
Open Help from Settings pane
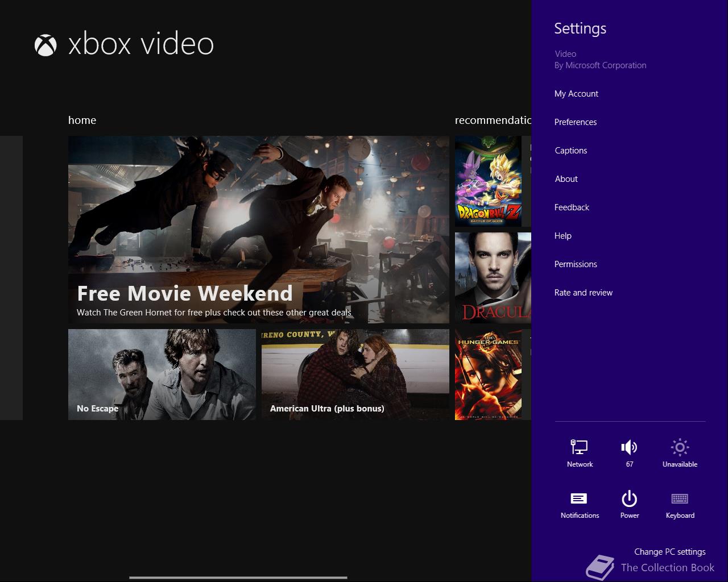point(563,236)
